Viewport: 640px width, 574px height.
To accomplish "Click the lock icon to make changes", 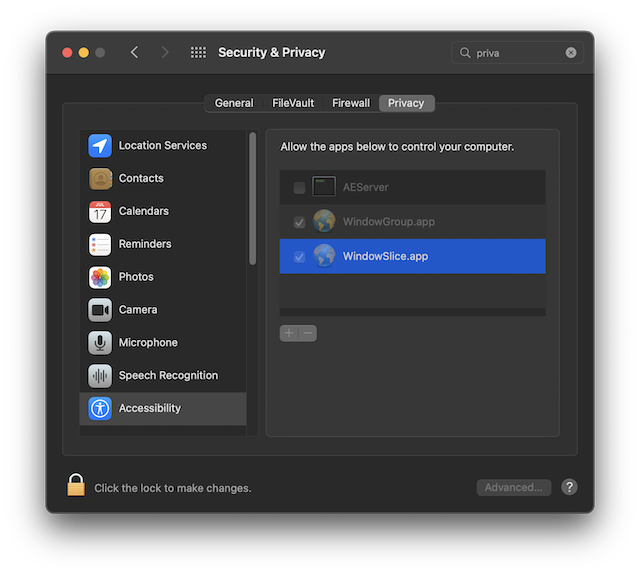I will [76, 486].
